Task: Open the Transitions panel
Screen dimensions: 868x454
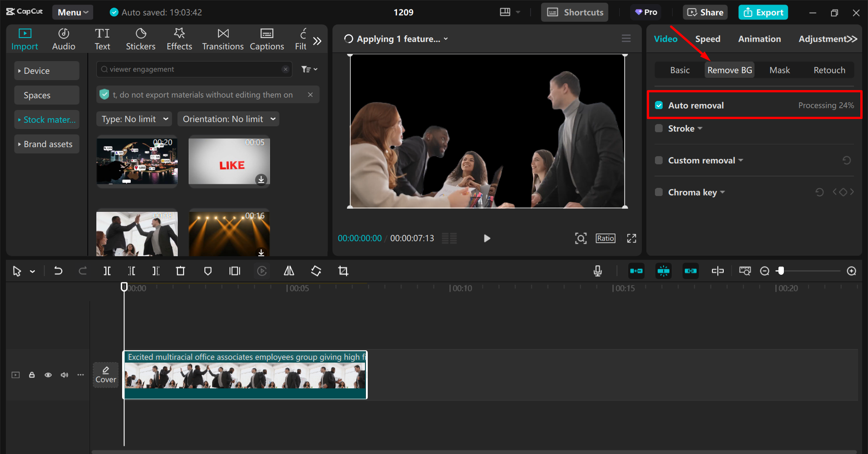Action: (223, 39)
